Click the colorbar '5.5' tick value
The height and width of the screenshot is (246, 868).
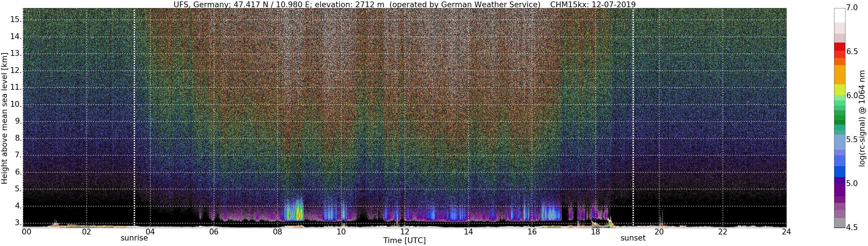tap(852, 139)
